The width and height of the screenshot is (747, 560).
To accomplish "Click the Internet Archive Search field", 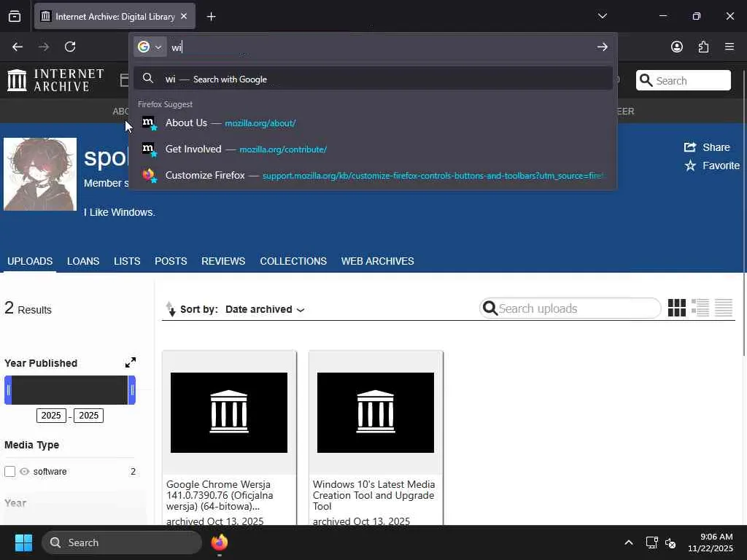I will click(x=683, y=80).
